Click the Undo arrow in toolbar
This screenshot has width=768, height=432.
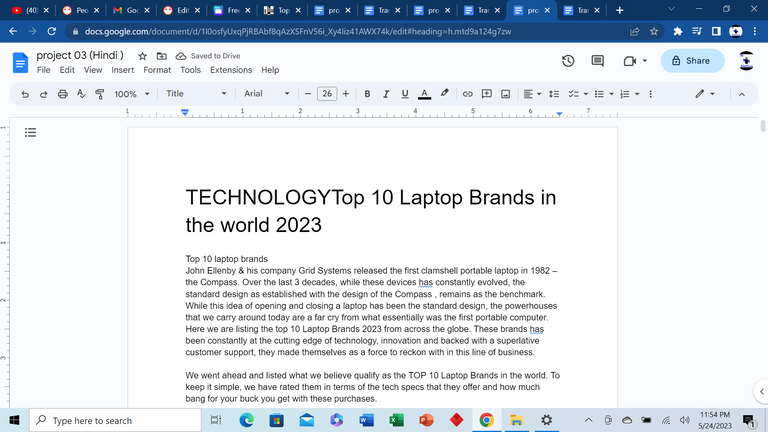point(24,94)
